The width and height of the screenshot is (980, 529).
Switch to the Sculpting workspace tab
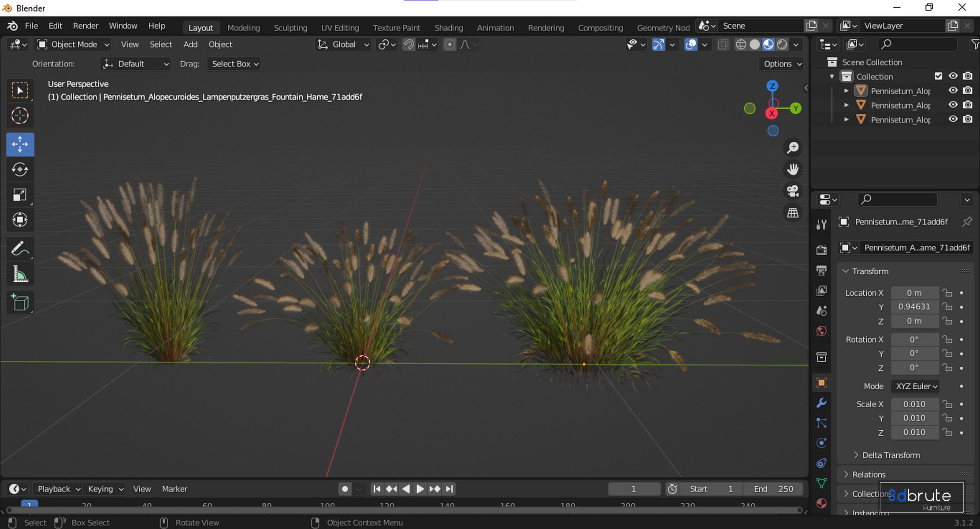point(290,28)
